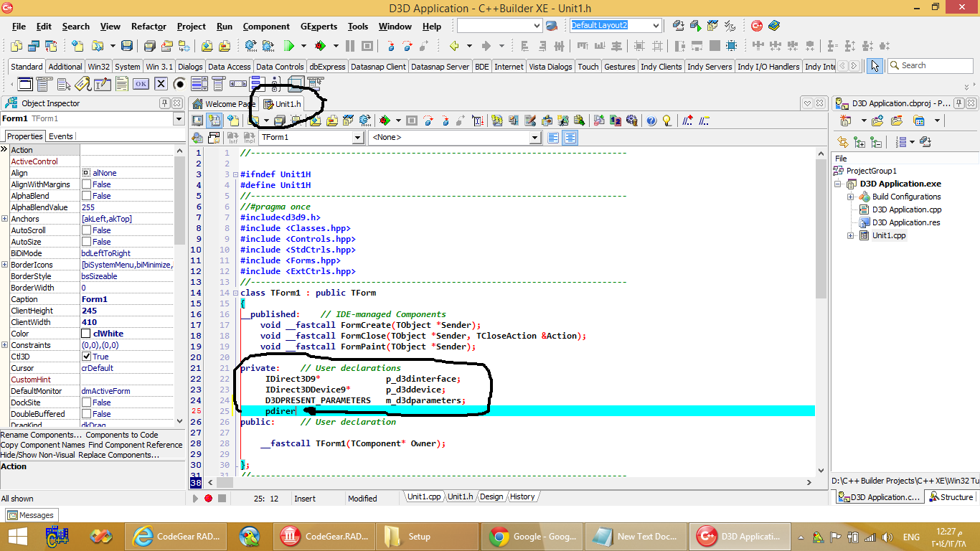Toggle the AutoScroll checkbox
This screenshot has width=980, height=551.
(87, 230)
